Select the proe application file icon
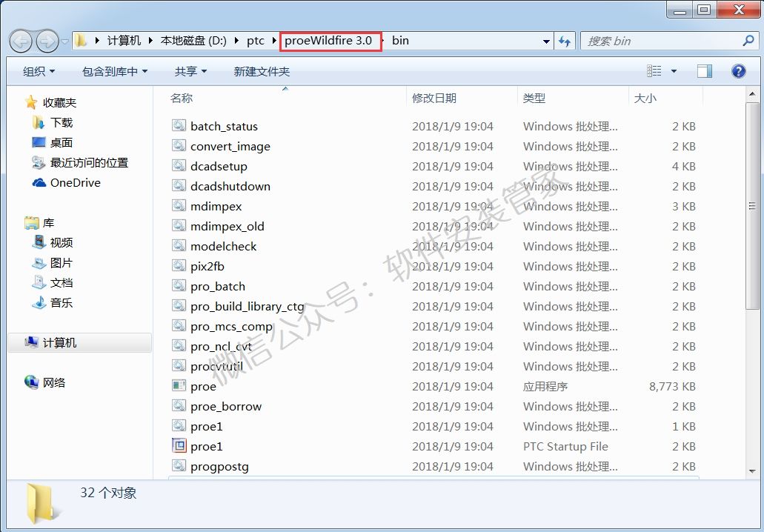 coord(179,386)
